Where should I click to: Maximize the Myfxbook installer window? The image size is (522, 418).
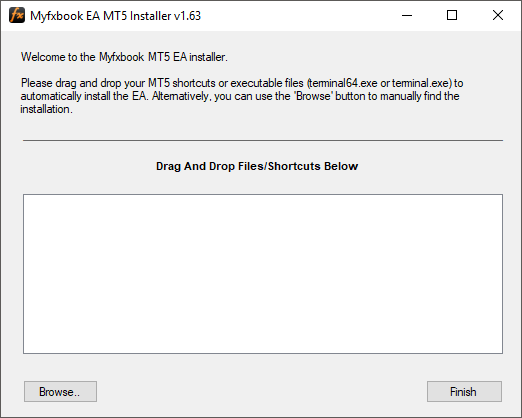[x=452, y=15]
